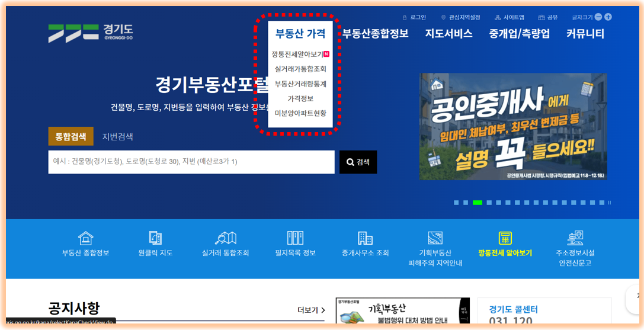The image size is (644, 330).
Task: Click 더보기 next to 공지사항
Action: click(311, 310)
